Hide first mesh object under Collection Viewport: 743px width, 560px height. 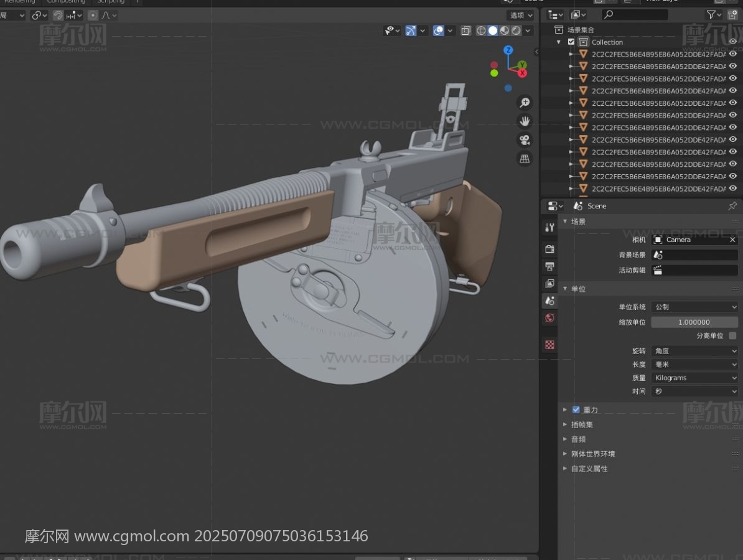733,54
